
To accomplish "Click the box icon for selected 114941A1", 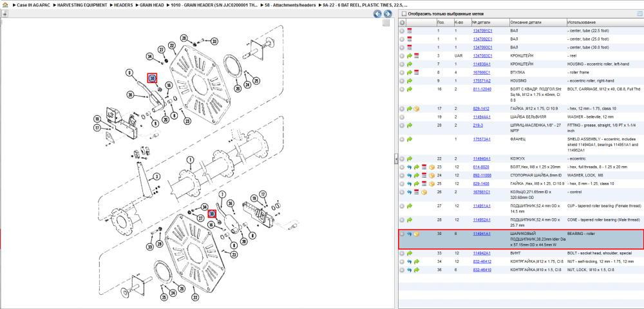I will click(x=417, y=234).
